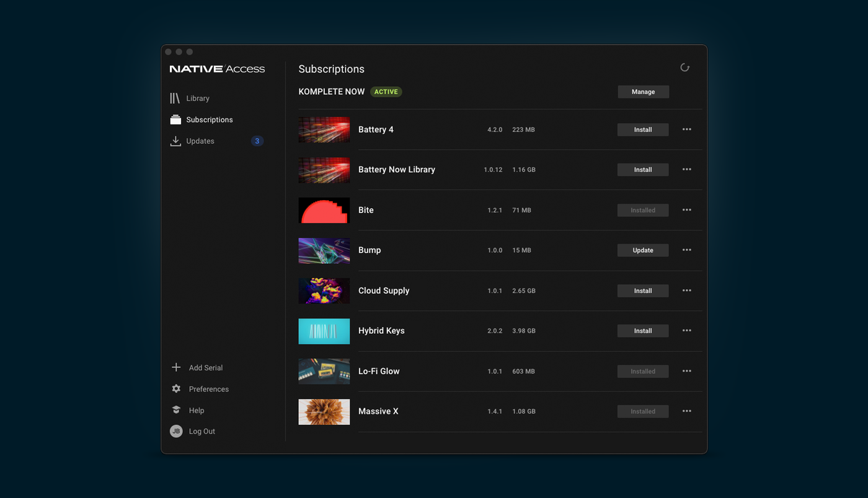Screen dimensions: 868x498
Task: Click the red Bite product thumbnail
Action: [324, 210]
